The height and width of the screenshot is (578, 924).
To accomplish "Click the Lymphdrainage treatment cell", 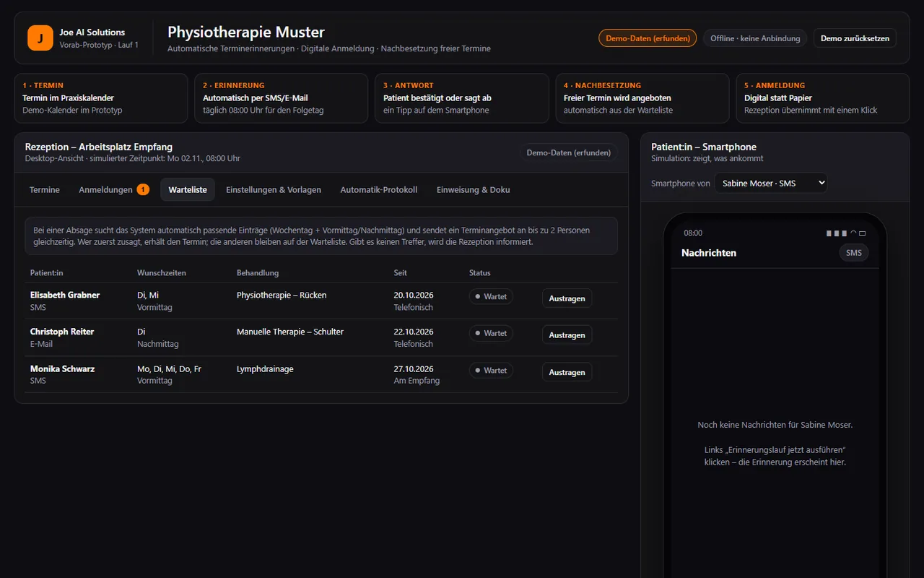I will [x=265, y=368].
